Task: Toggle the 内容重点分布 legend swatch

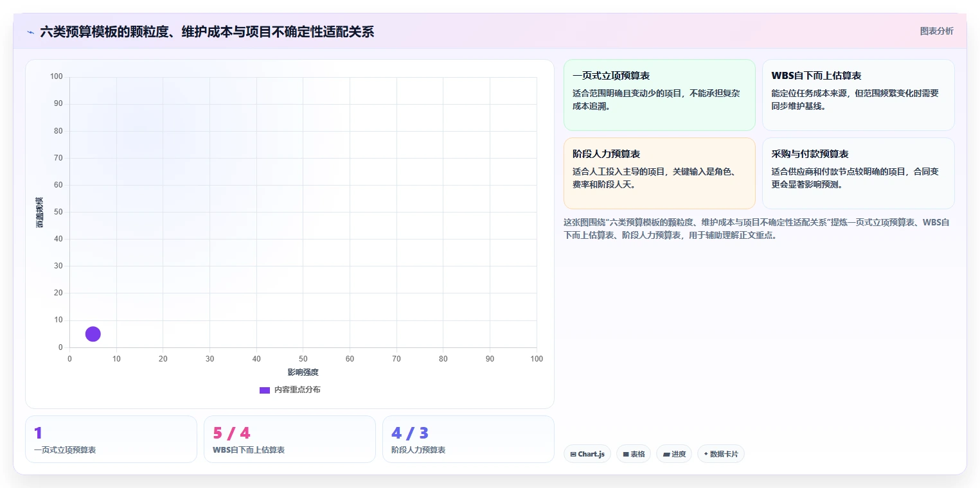Action: tap(265, 390)
